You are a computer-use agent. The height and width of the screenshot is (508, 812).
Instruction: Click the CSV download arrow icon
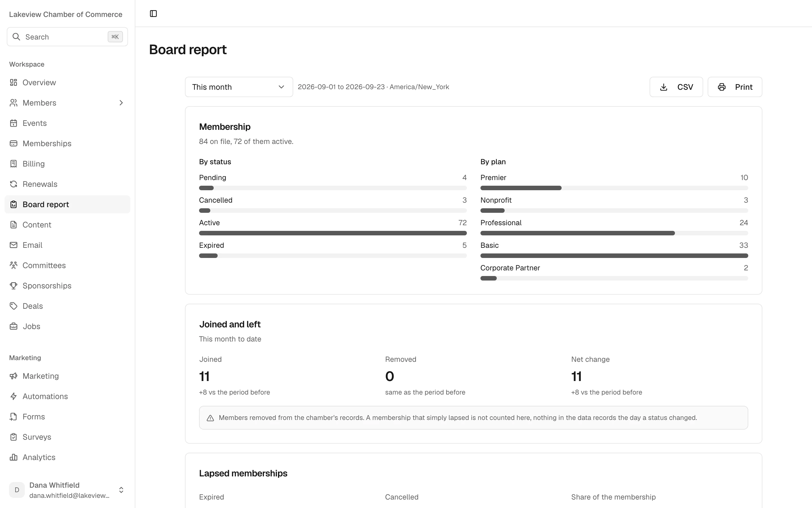coord(663,87)
